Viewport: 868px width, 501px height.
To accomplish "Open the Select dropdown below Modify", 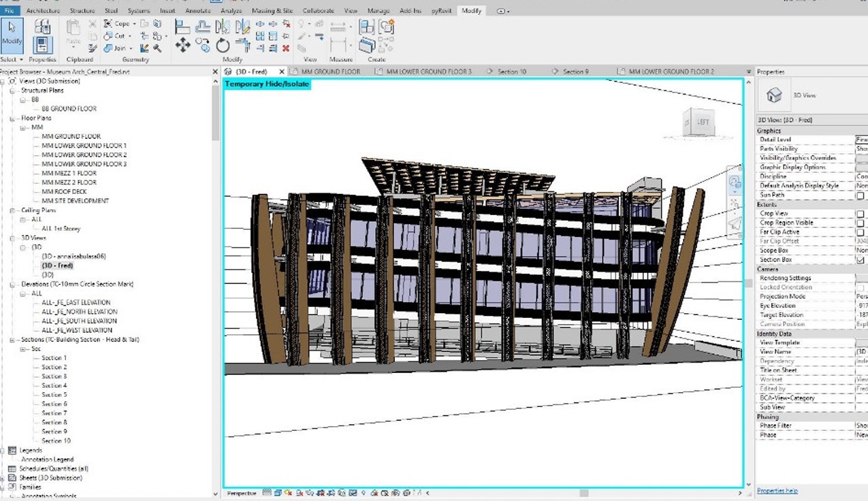I will pos(21,60).
